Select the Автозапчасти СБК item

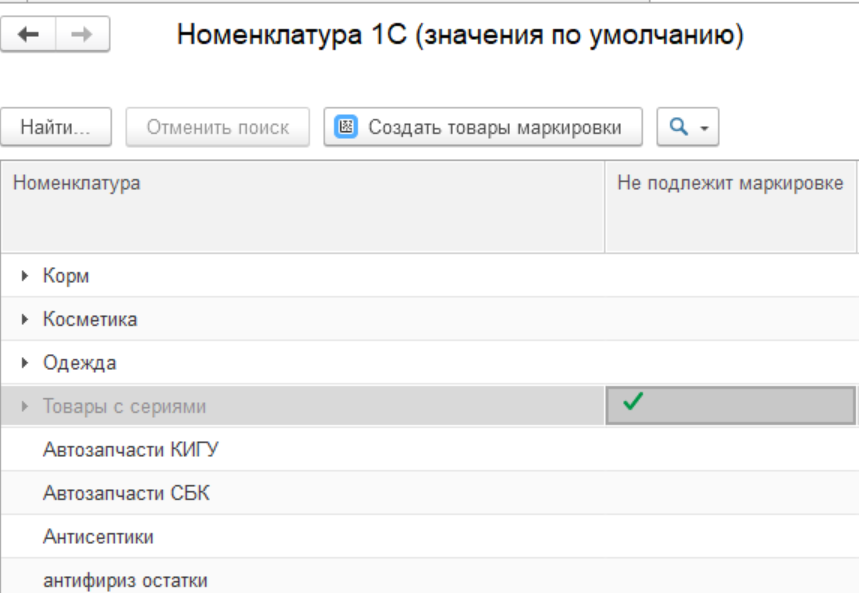click(x=126, y=493)
